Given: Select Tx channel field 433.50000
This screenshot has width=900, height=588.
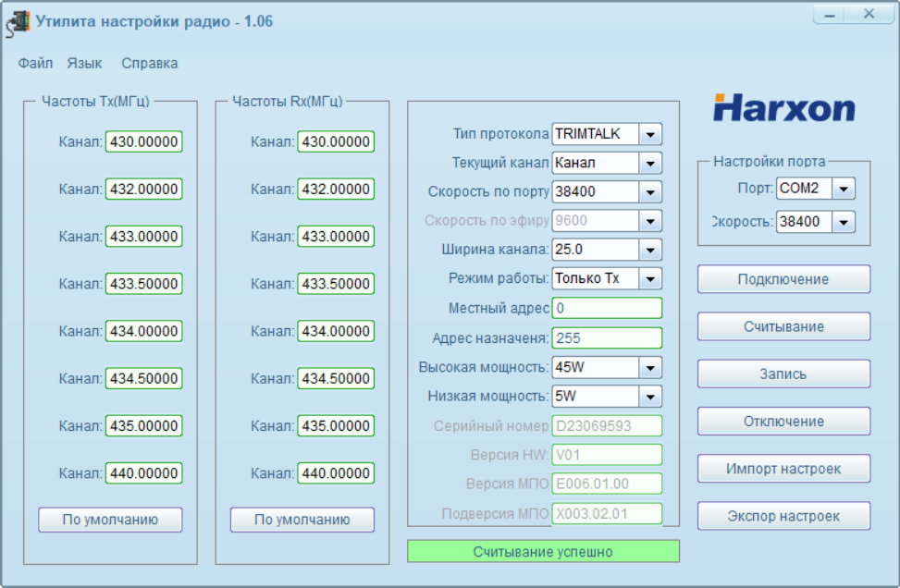Looking at the screenshot, I should pyautogui.click(x=144, y=284).
